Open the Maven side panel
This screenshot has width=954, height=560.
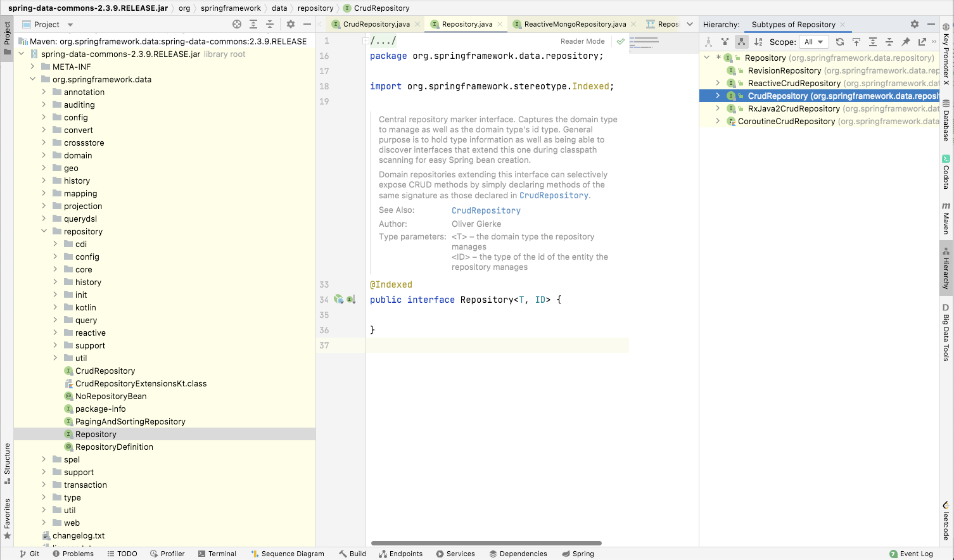946,219
